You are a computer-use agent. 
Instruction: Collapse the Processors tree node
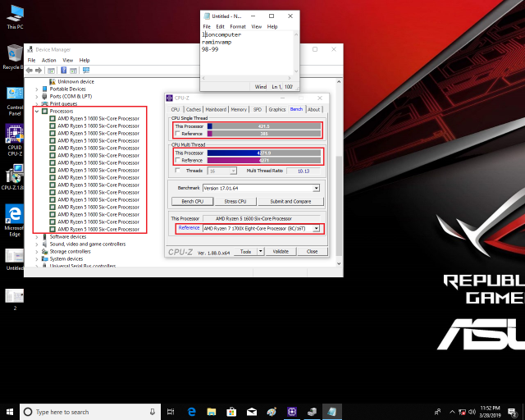pyautogui.click(x=37, y=111)
